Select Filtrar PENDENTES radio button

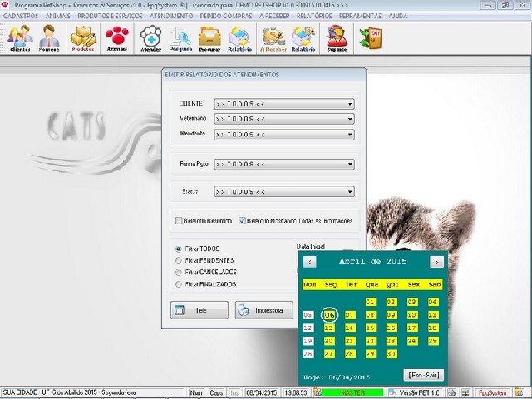(x=179, y=260)
